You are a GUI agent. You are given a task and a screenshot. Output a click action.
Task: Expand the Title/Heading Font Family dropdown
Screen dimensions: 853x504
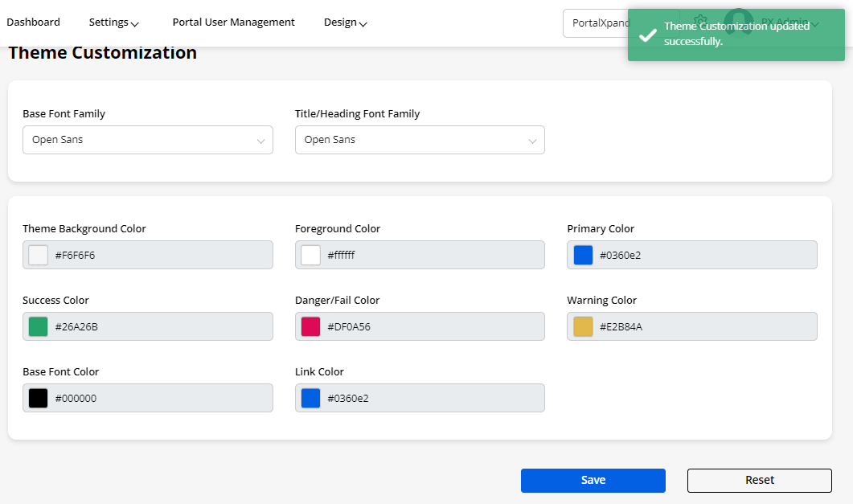[420, 140]
